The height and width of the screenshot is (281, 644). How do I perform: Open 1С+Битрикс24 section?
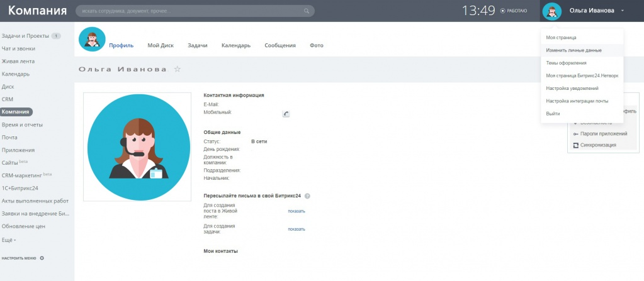(x=20, y=189)
